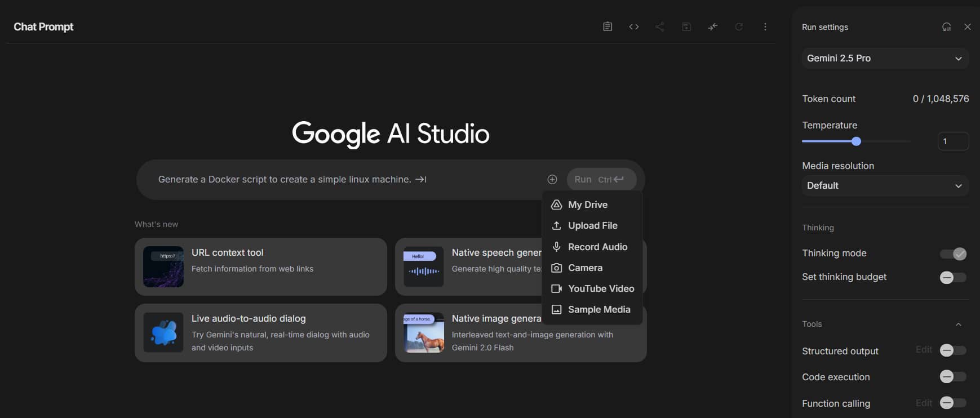
Task: Choose the Camera menu option
Action: (x=593, y=268)
